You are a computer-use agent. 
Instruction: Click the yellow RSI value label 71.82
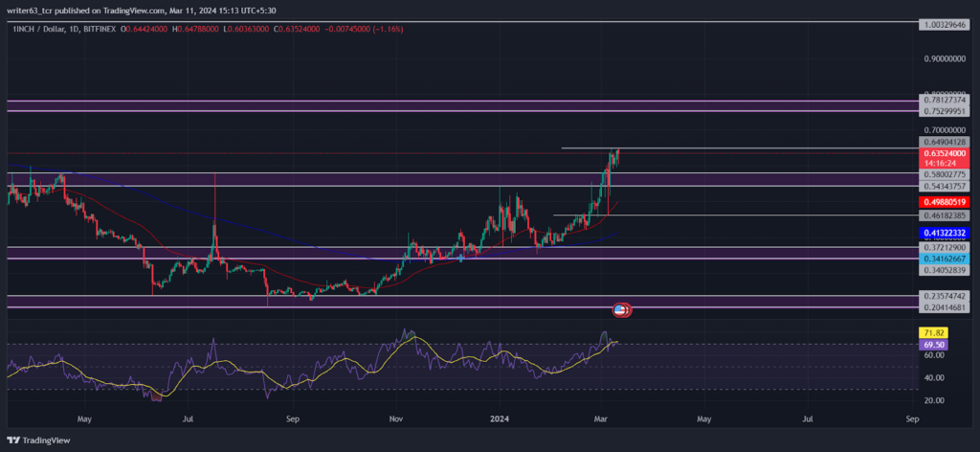(934, 333)
